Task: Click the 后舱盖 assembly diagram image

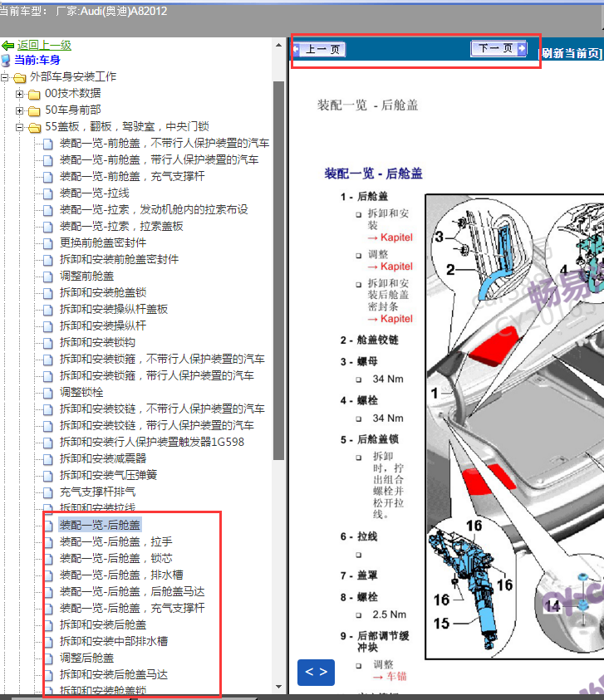Action: point(514,426)
